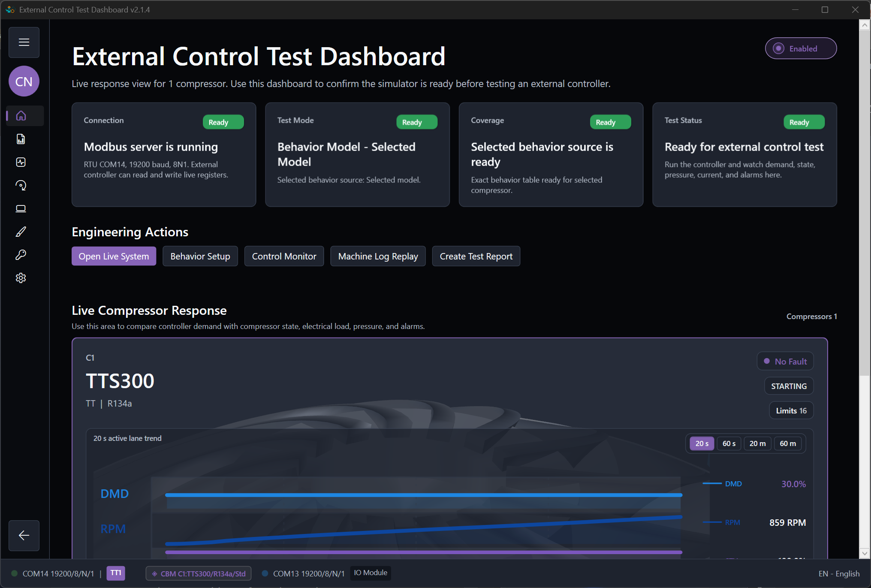This screenshot has width=871, height=588.
Task: Open the activity monitor icon in the sidebar
Action: pyautogui.click(x=21, y=162)
